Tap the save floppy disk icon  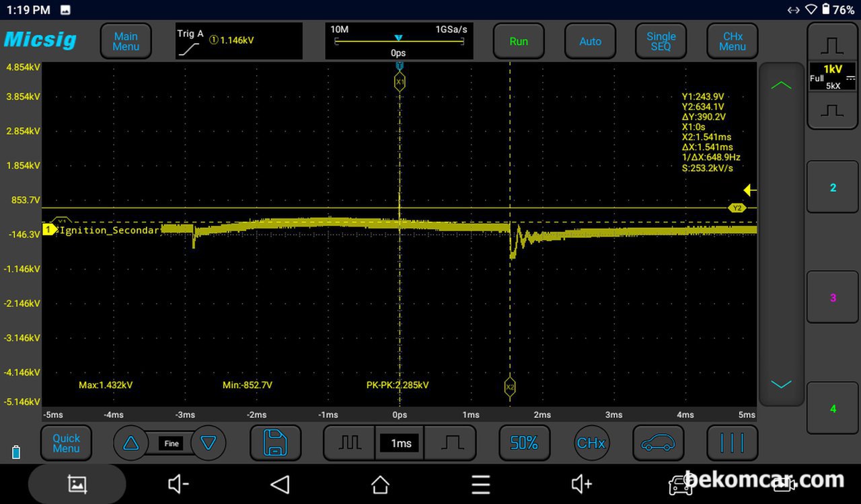(275, 444)
